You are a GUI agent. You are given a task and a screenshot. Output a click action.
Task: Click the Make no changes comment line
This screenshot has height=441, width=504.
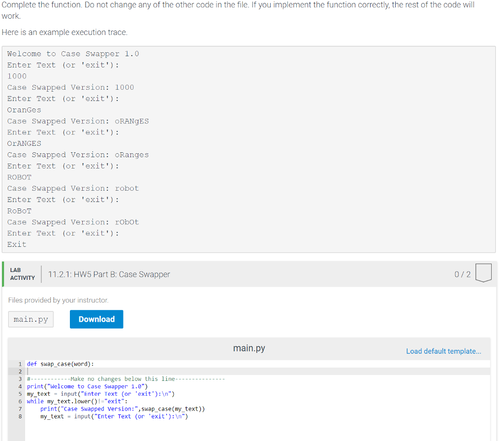click(123, 378)
